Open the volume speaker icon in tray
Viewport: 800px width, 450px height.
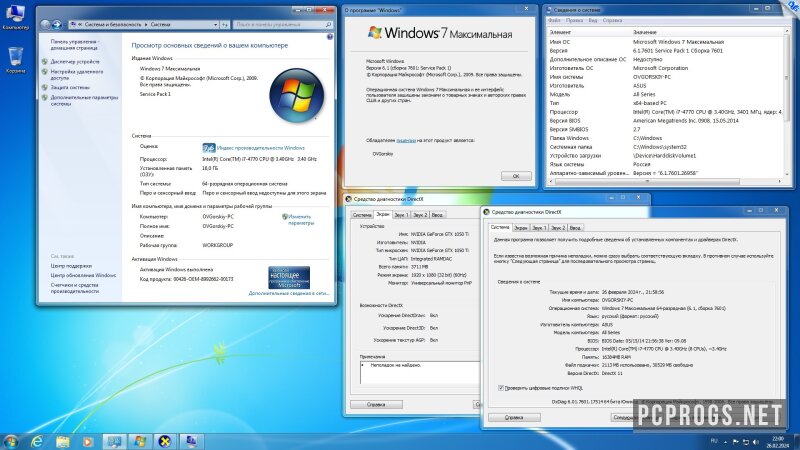(756, 442)
